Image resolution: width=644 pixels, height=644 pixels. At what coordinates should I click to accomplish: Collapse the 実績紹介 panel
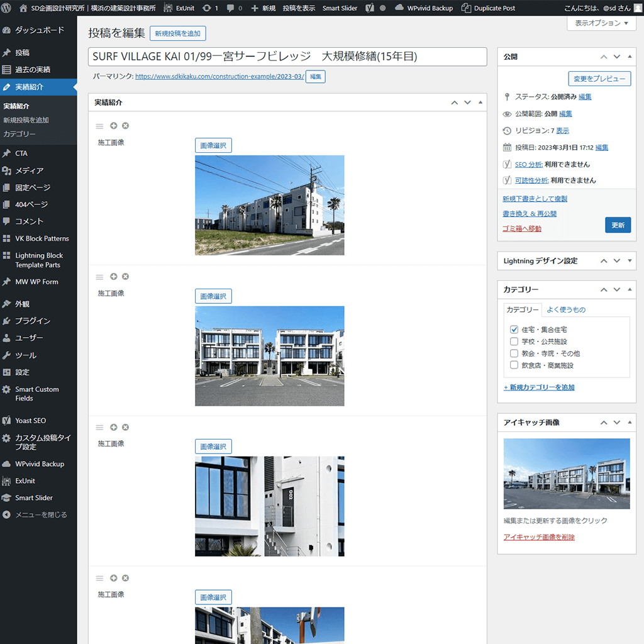point(480,103)
